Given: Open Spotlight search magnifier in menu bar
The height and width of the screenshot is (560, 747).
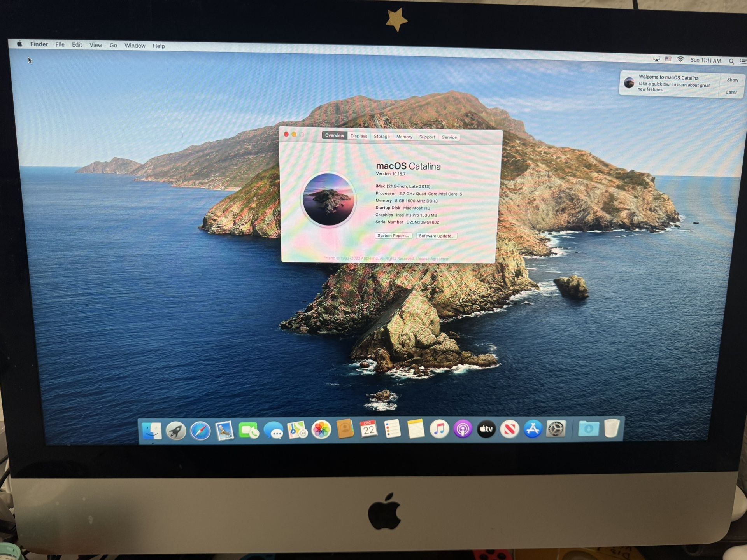Looking at the screenshot, I should point(731,61).
